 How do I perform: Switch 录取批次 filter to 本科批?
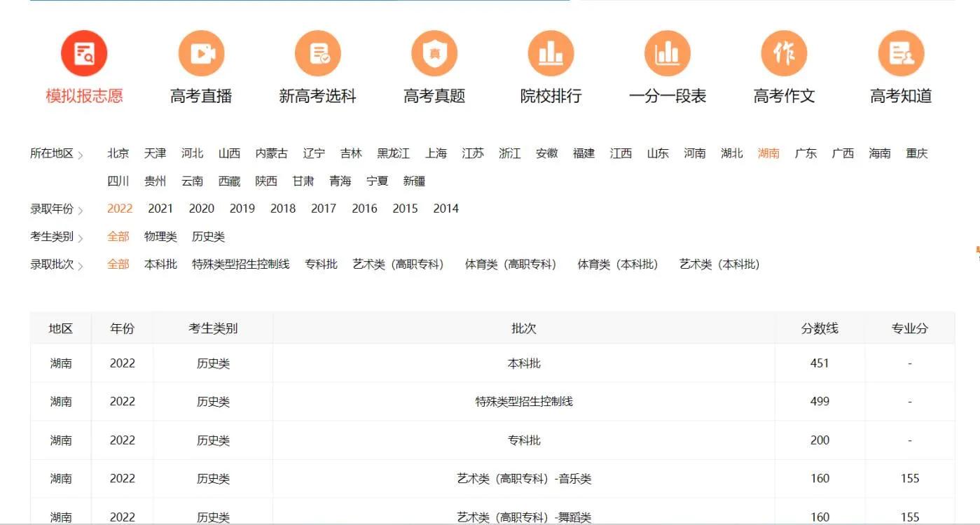(x=160, y=264)
